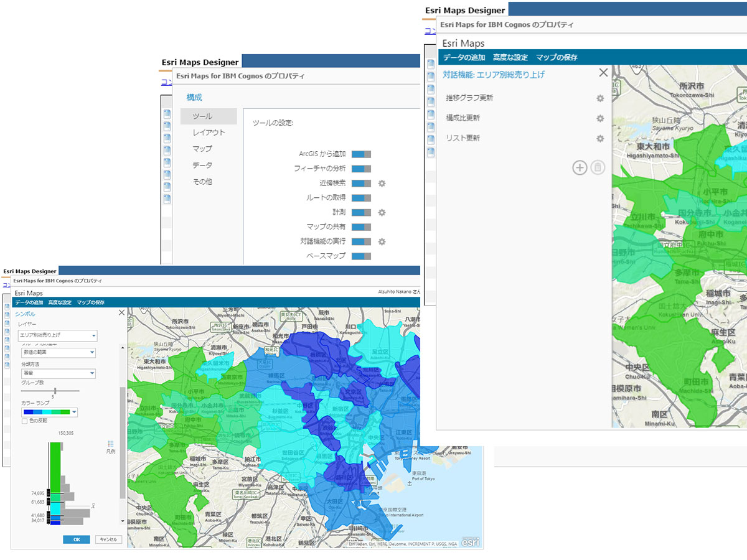Image resolution: width=747 pixels, height=560 pixels.
Task: Toggle the ルートの取得 switch
Action: pos(361,198)
